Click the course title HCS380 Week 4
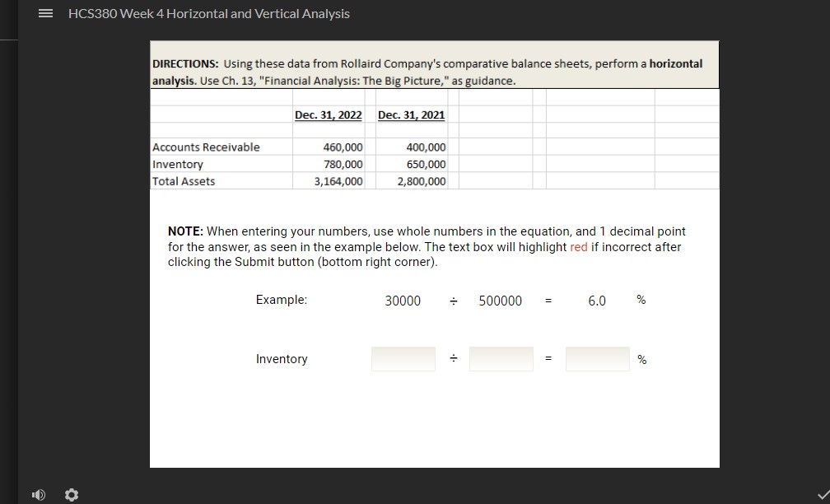Screen dimensions: 830x504 pos(209,13)
